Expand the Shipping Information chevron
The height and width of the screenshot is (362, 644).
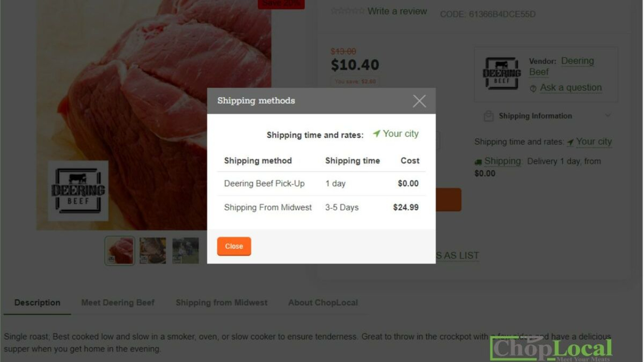tap(608, 116)
